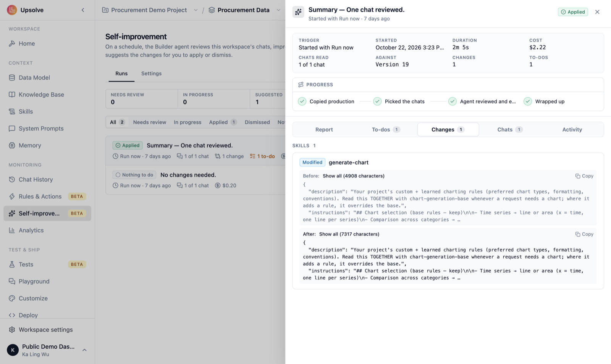
Task: Open Rules & Actions
Action: 47,196
